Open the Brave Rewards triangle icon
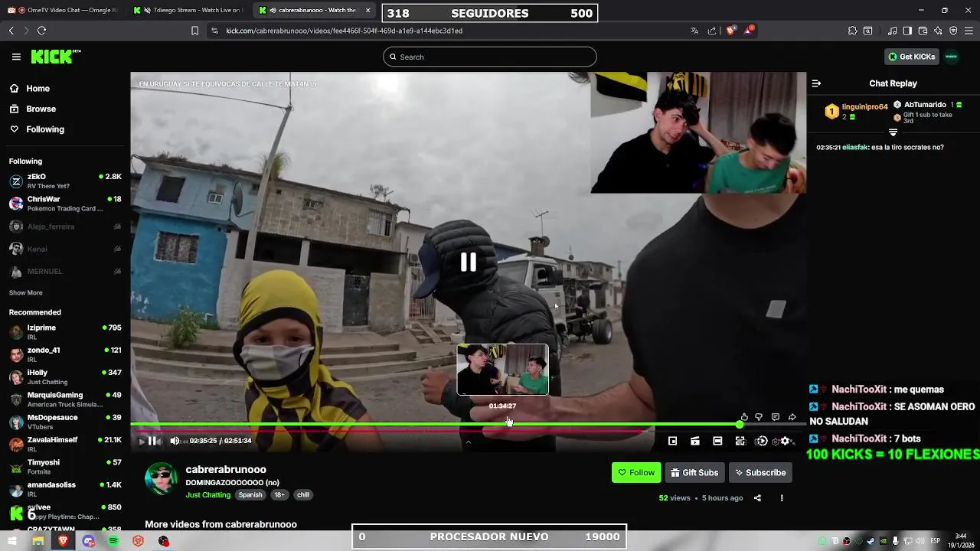 pos(750,31)
